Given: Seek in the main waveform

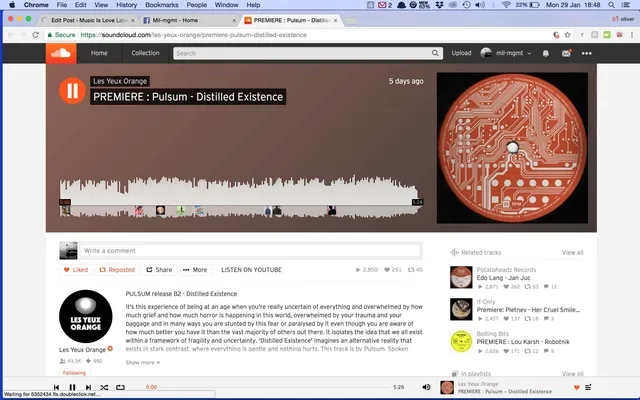Looking at the screenshot, I should (241, 197).
